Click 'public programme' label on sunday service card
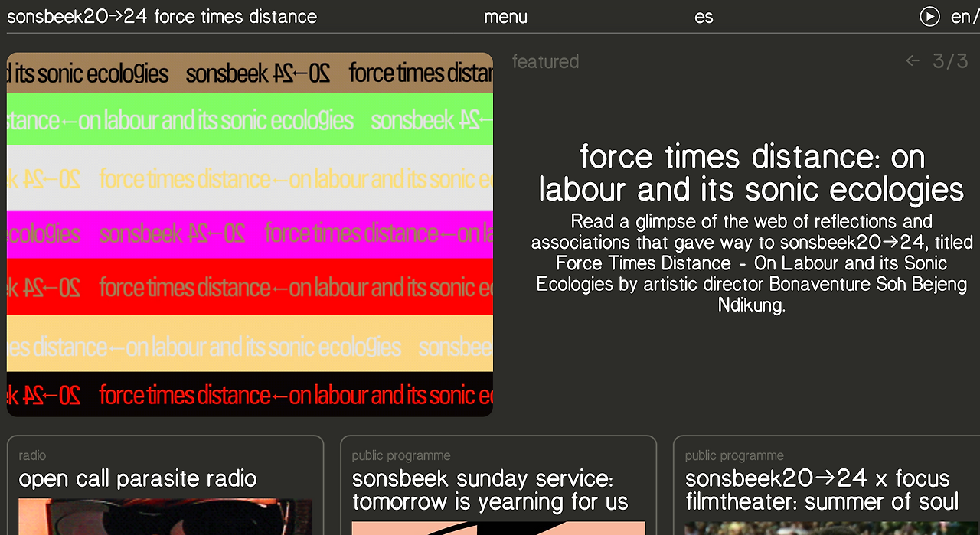Viewport: 980px width, 535px height. click(x=401, y=455)
